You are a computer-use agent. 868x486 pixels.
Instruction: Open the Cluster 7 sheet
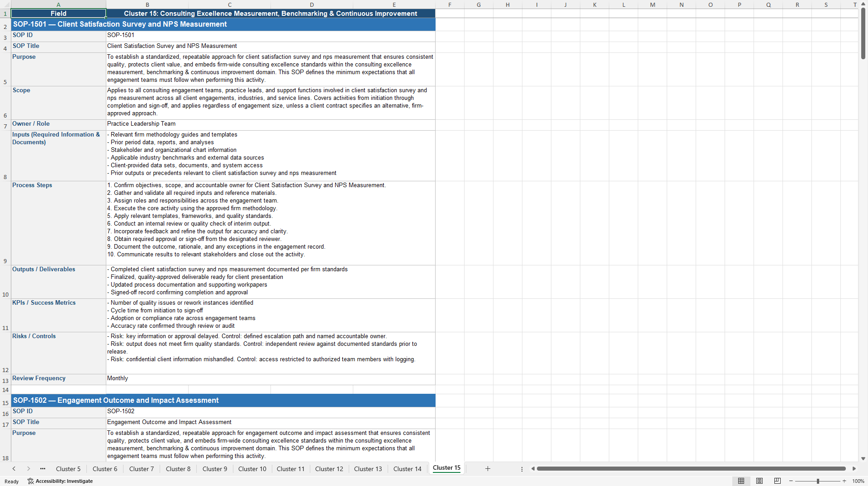tap(142, 469)
